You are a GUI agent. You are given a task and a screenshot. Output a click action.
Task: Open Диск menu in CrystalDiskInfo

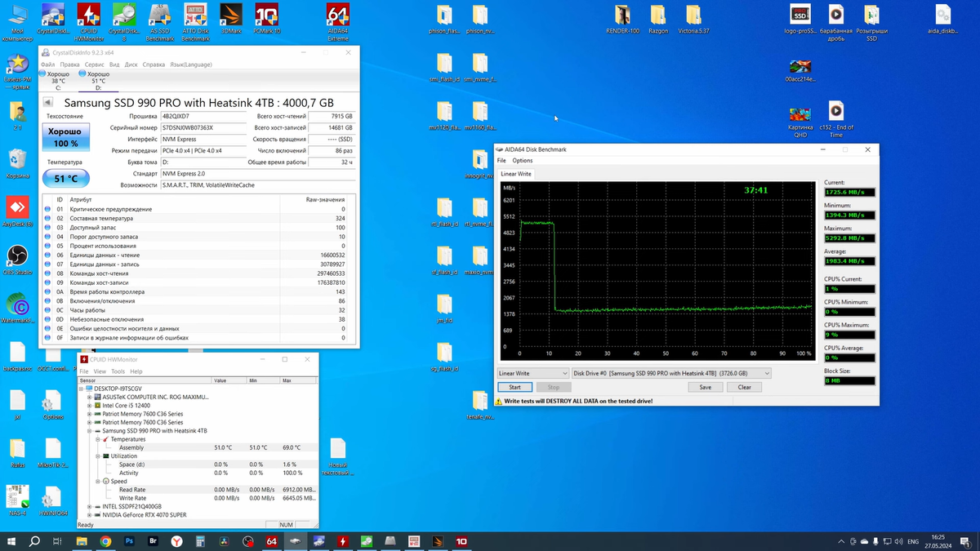tap(131, 64)
